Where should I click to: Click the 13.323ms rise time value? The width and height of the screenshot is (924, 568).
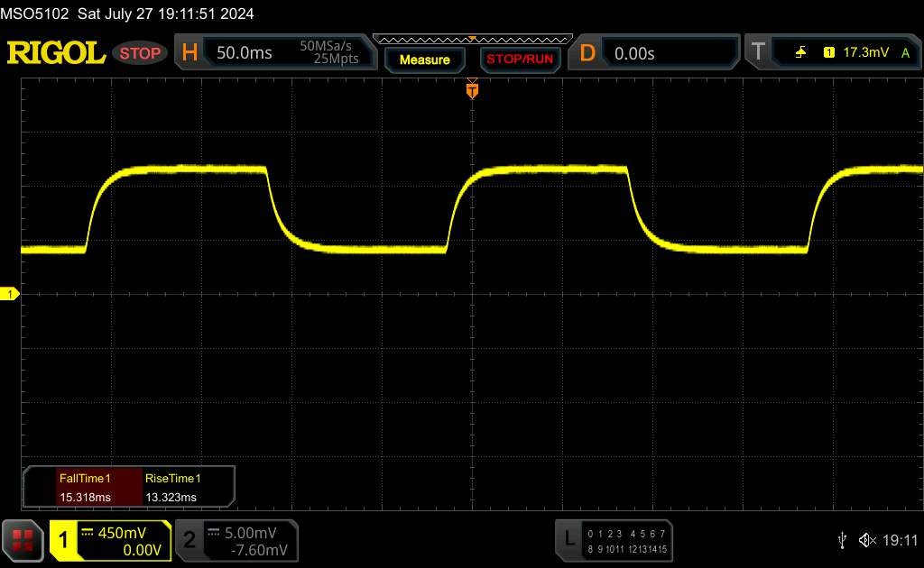(171, 497)
